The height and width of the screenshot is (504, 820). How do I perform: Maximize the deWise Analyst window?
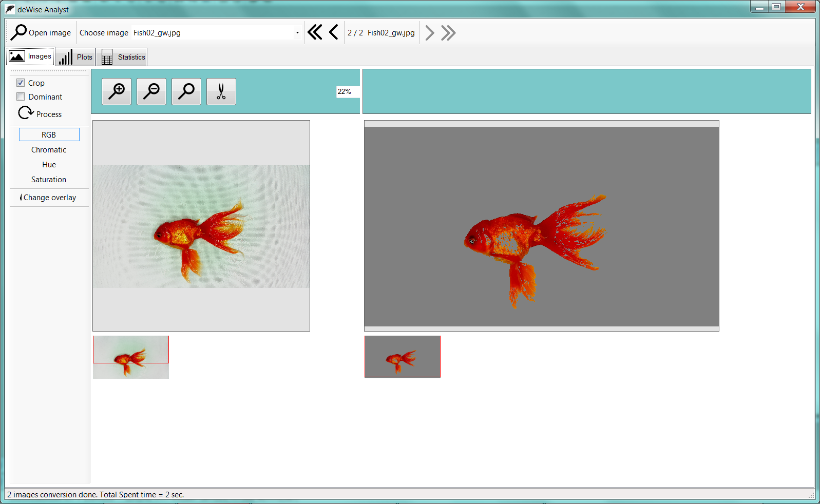coord(776,7)
